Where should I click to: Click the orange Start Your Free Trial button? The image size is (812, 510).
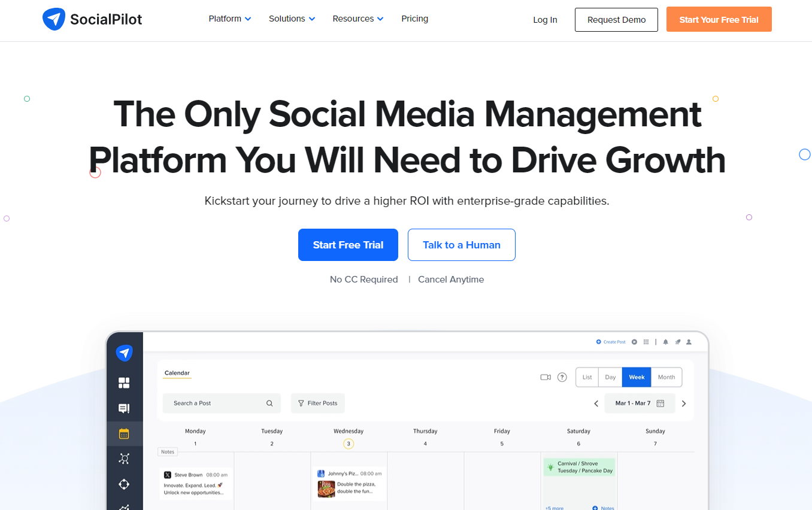[x=719, y=20]
